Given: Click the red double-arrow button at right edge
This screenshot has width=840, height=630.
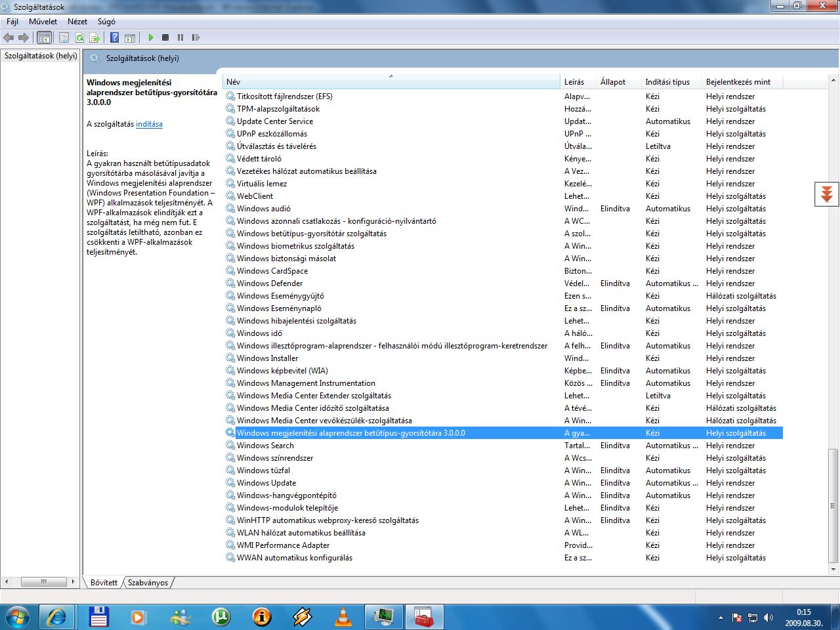Looking at the screenshot, I should (x=827, y=194).
